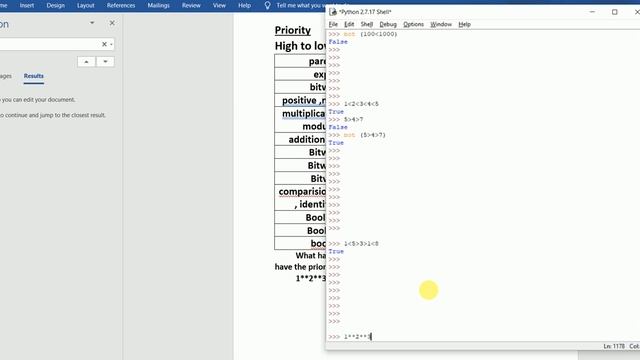Open the navigation pane options dropdown arrow
The width and height of the screenshot is (640, 360).
coord(92,23)
